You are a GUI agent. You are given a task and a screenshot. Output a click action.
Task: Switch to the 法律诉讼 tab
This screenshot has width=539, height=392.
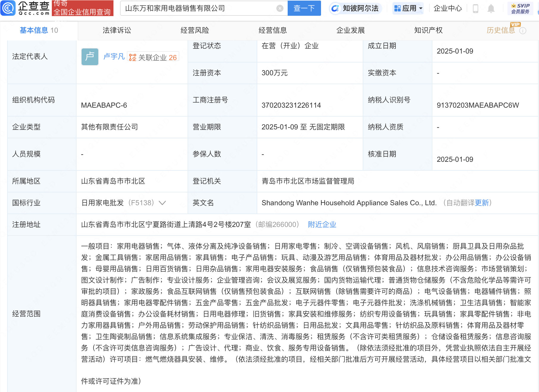116,30
